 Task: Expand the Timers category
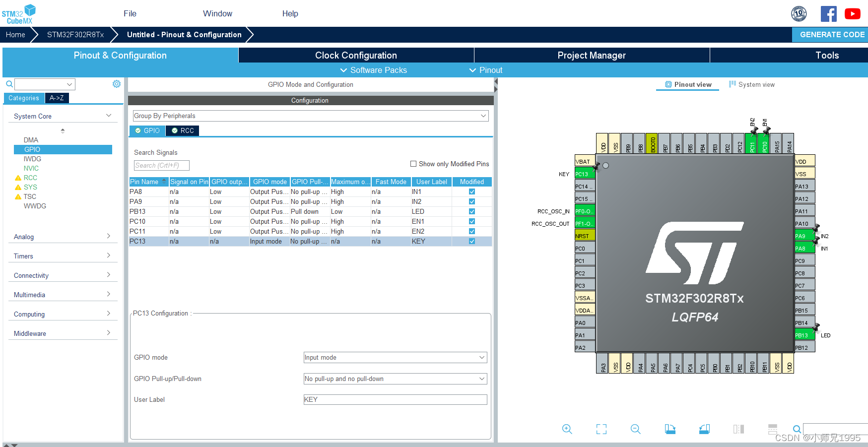coord(109,255)
